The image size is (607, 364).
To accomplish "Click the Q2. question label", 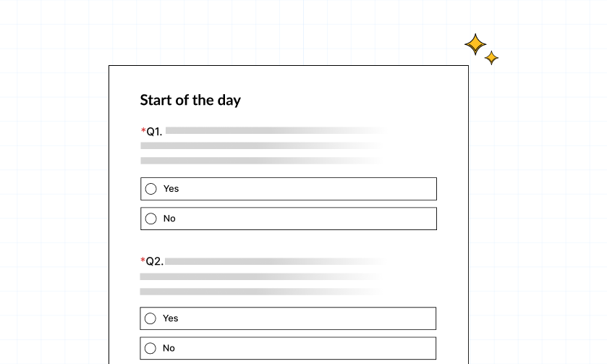I will [154, 261].
